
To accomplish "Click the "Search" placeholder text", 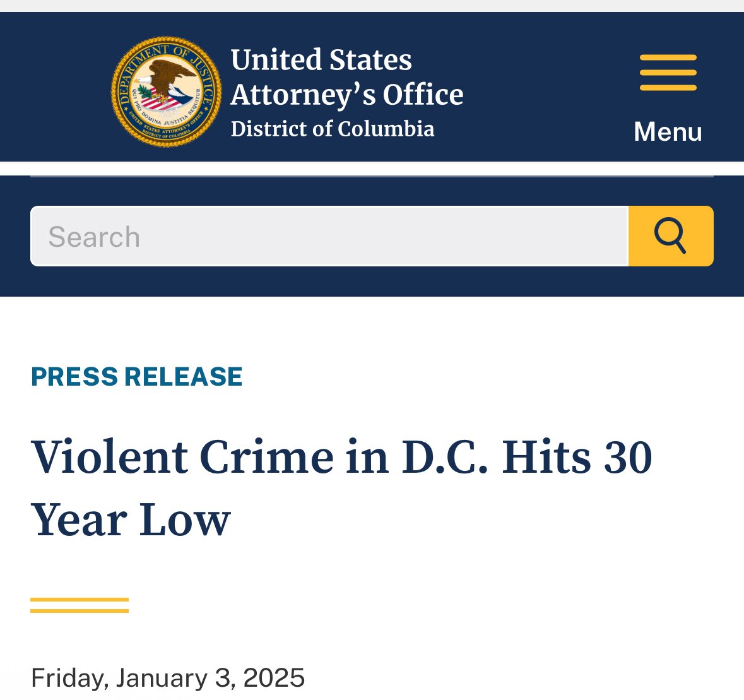I will pos(94,237).
